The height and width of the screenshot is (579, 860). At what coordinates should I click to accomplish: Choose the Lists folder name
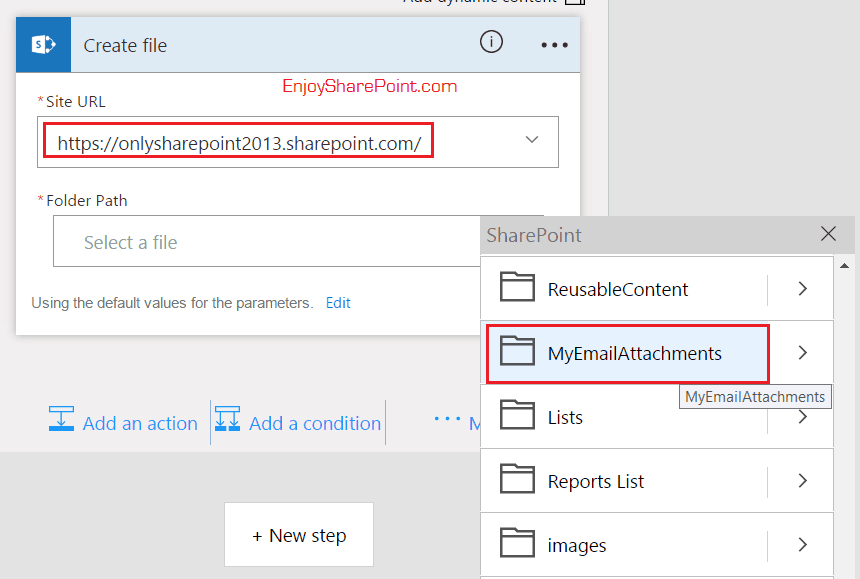tap(565, 417)
